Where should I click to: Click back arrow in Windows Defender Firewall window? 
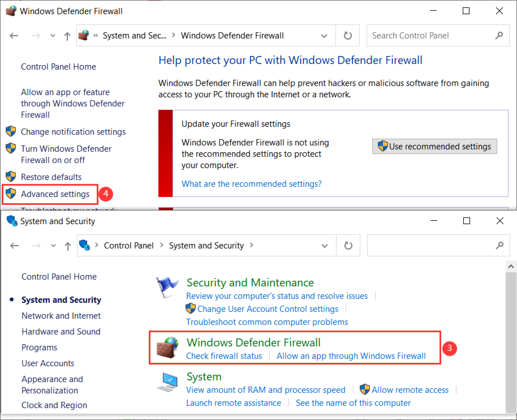pos(14,36)
